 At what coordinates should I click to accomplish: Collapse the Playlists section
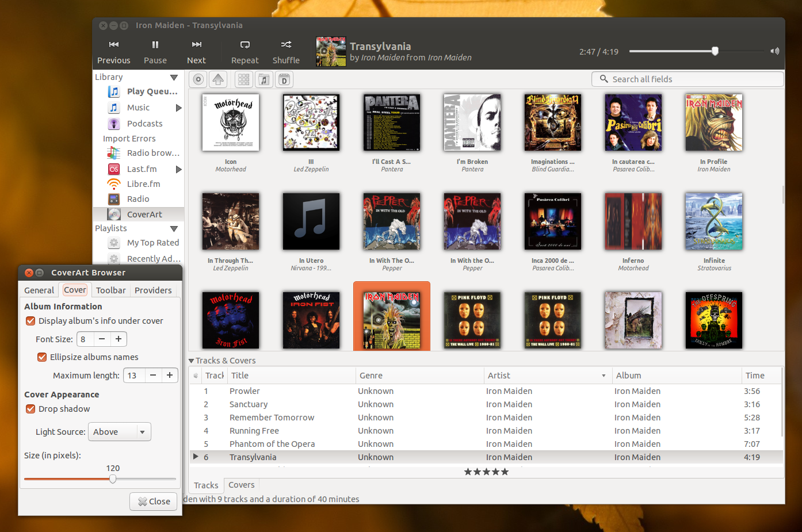(174, 228)
